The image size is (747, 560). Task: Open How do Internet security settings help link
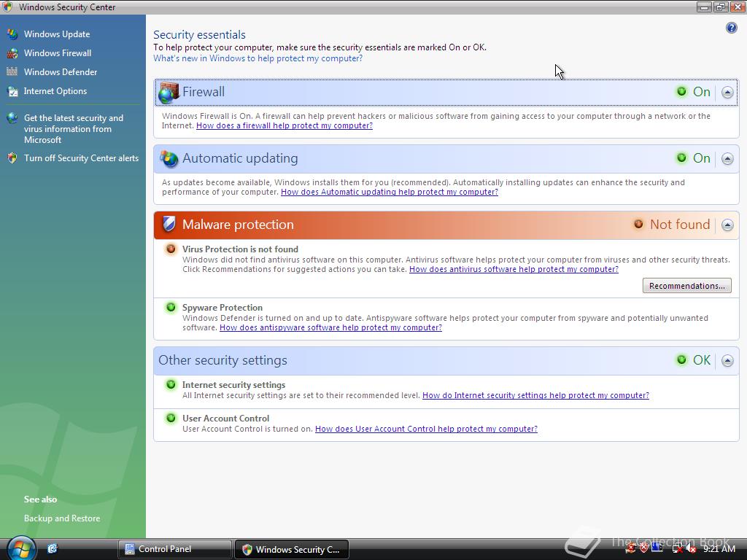[535, 396]
